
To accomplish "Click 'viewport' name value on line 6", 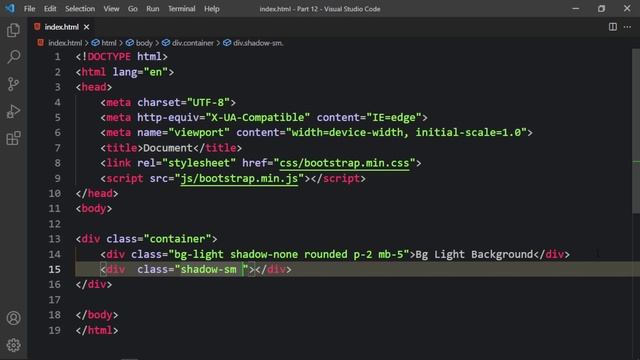I will [x=199, y=133].
